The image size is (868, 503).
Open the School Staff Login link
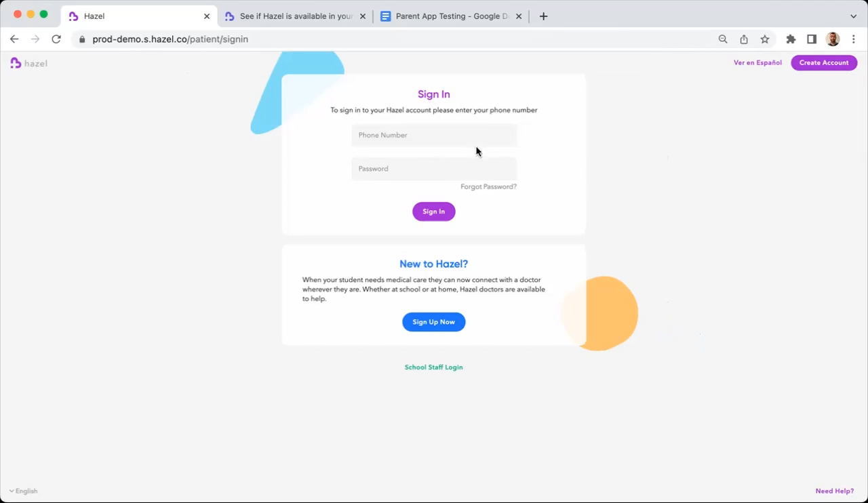click(x=434, y=367)
